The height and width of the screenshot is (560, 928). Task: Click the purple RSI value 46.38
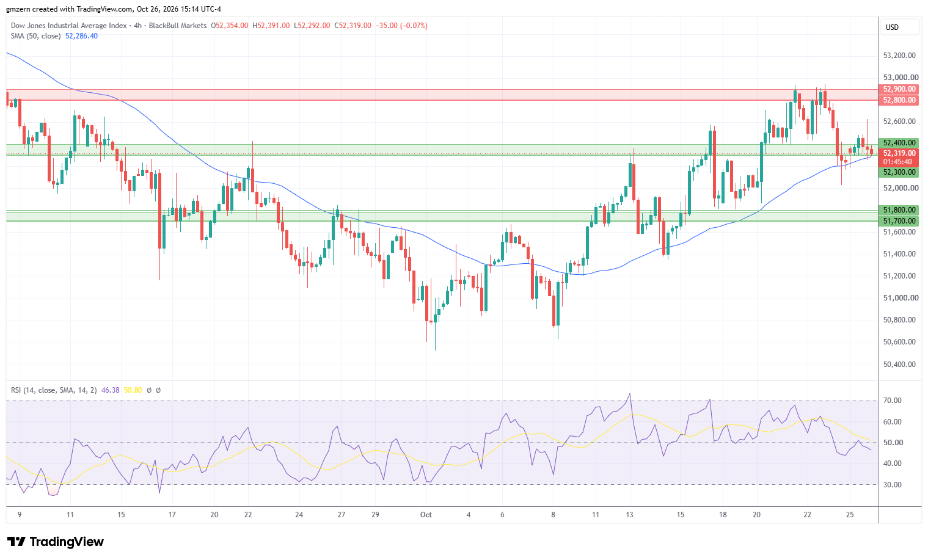point(110,390)
